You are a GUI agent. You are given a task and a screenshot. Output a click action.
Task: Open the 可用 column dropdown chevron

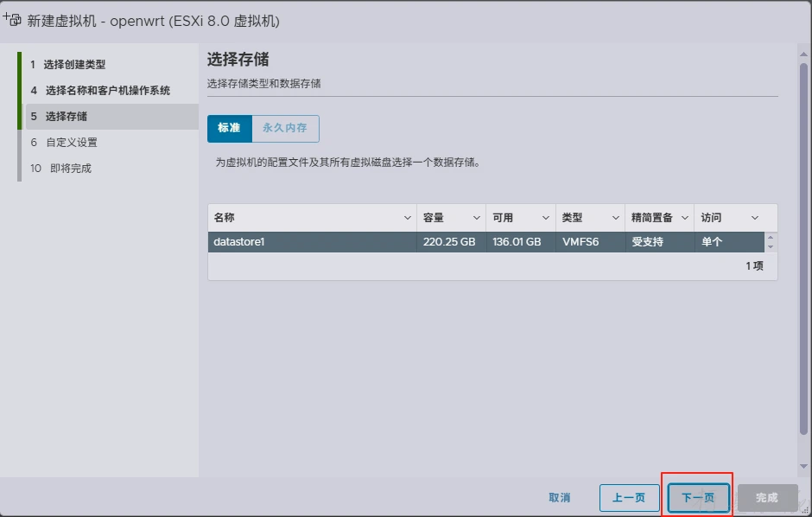pyautogui.click(x=545, y=218)
